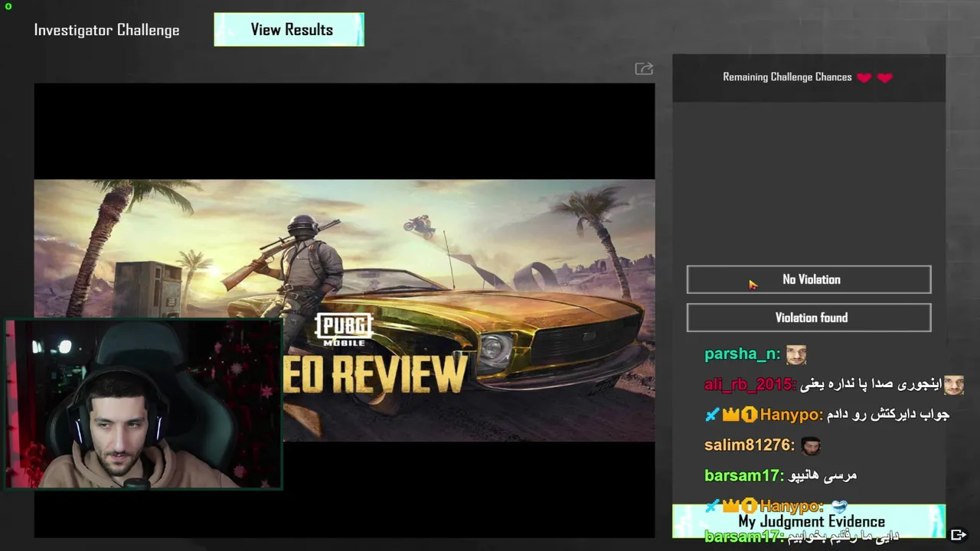Click the PUBG MOBILE logo in video
Image resolution: width=980 pixels, height=551 pixels.
click(x=345, y=329)
